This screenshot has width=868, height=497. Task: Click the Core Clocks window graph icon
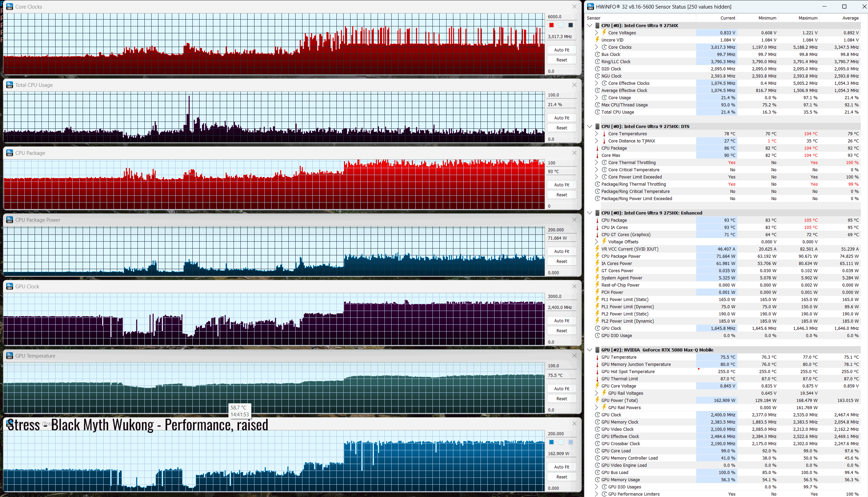[10, 7]
